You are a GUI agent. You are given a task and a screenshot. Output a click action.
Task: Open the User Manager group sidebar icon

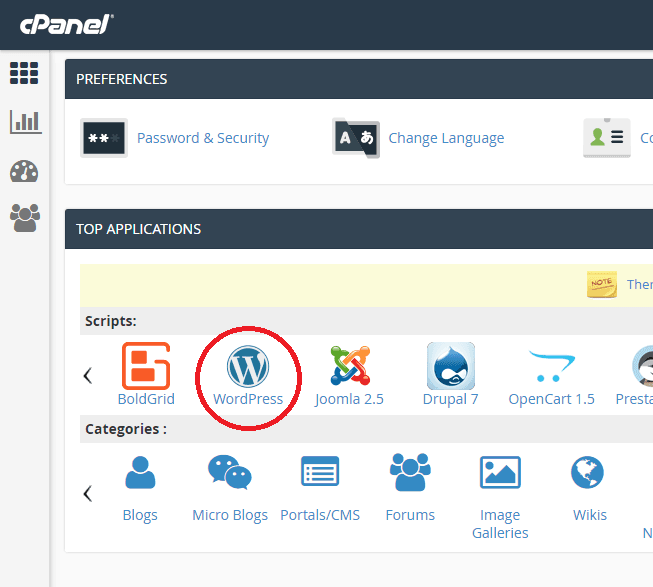(25, 218)
